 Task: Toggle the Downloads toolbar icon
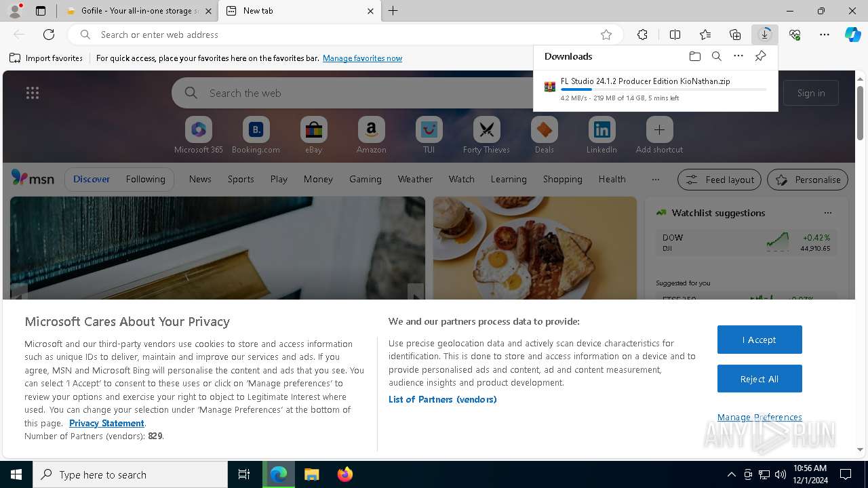point(765,35)
